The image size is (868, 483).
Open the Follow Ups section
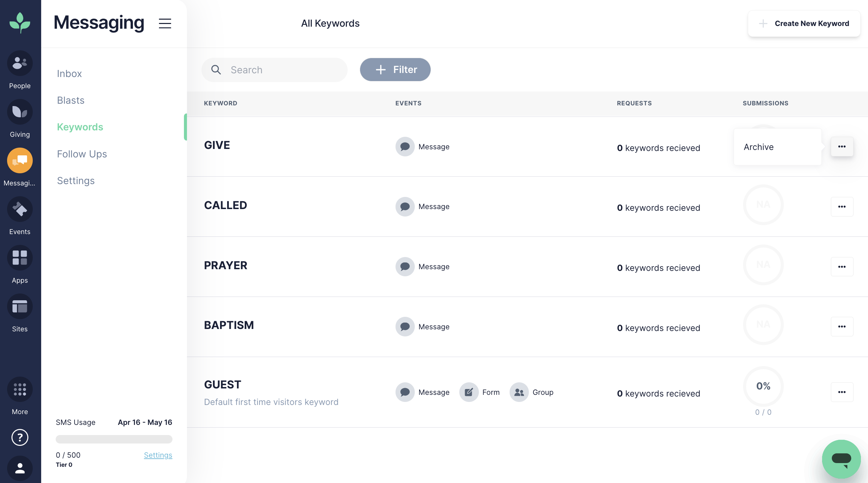[x=82, y=154]
